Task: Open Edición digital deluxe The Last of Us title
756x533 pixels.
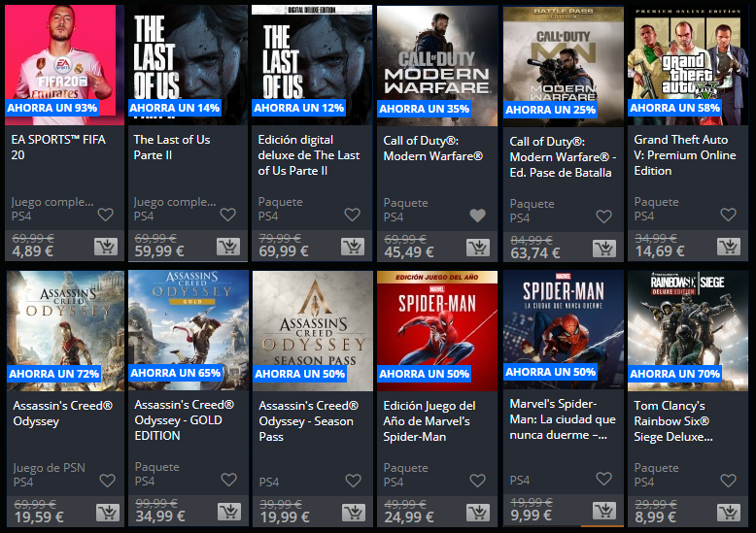Action: pos(309,155)
